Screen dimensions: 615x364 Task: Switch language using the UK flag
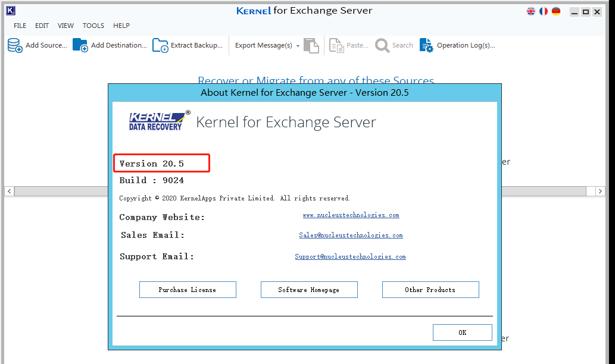coord(530,11)
